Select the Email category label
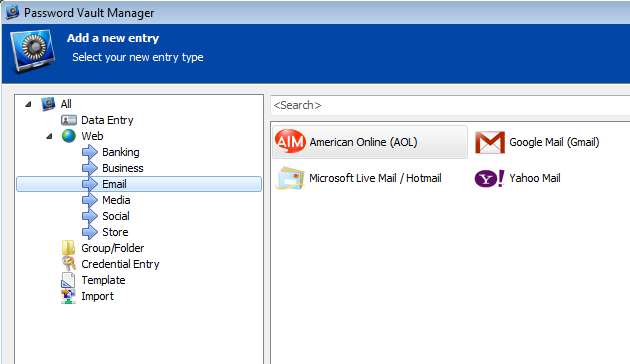The height and width of the screenshot is (364, 630). (115, 184)
